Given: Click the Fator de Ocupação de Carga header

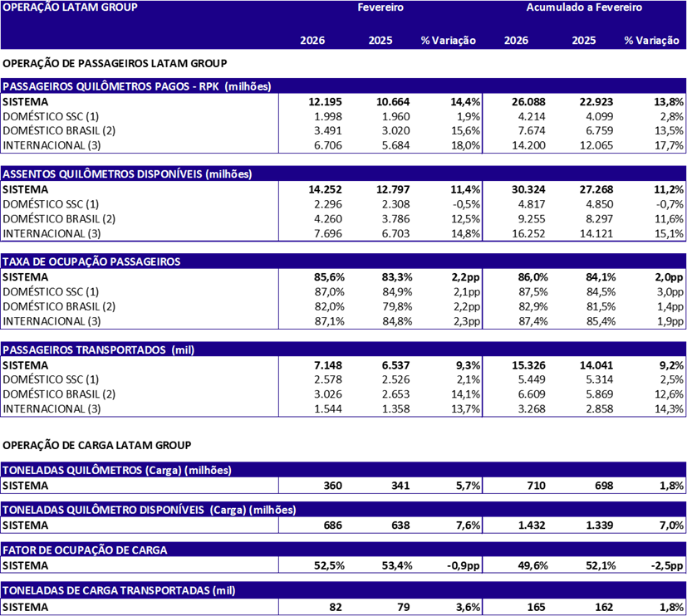Looking at the screenshot, I should (85, 550).
